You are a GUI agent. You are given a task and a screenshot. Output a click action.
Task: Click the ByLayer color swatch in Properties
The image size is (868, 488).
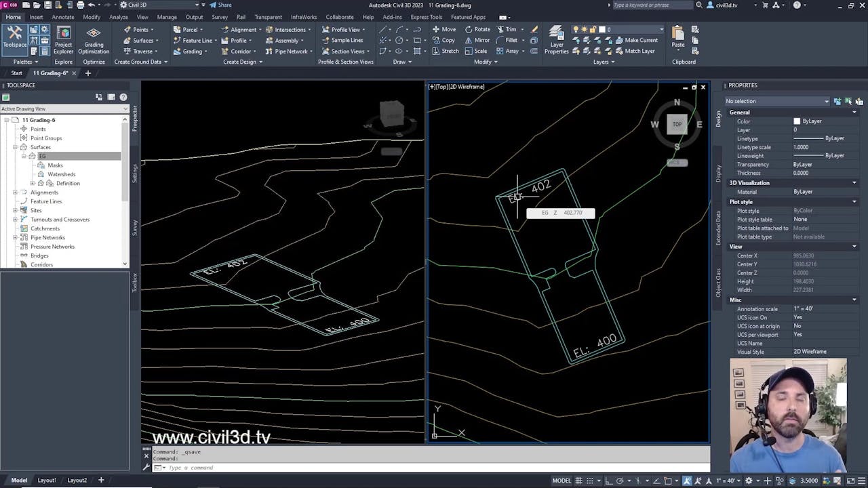pos(797,121)
